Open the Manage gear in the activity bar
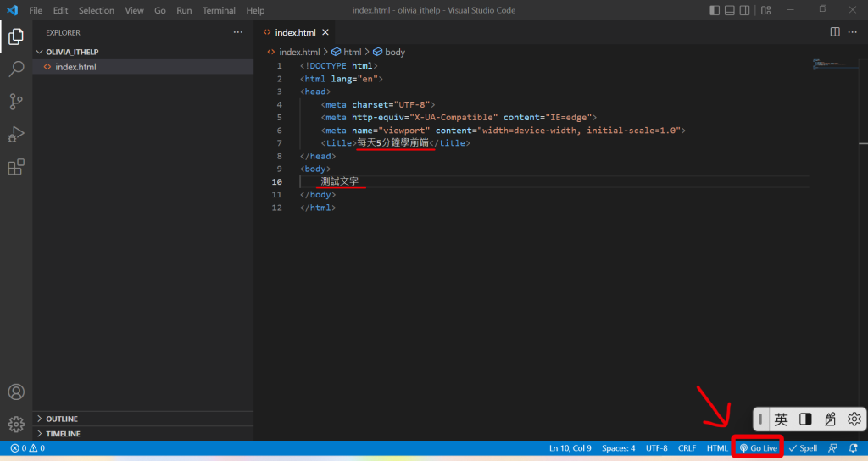This screenshot has width=868, height=461. click(x=16, y=425)
